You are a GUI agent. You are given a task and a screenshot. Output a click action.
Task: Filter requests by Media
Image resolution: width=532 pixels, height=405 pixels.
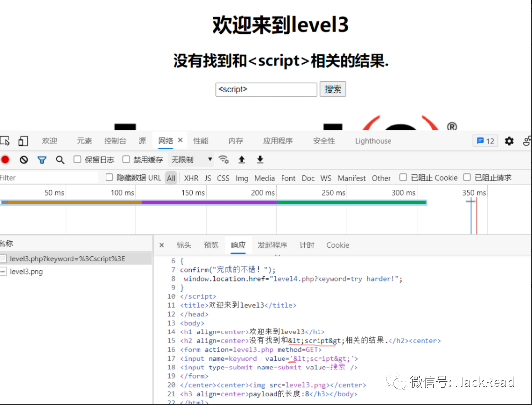pyautogui.click(x=265, y=178)
